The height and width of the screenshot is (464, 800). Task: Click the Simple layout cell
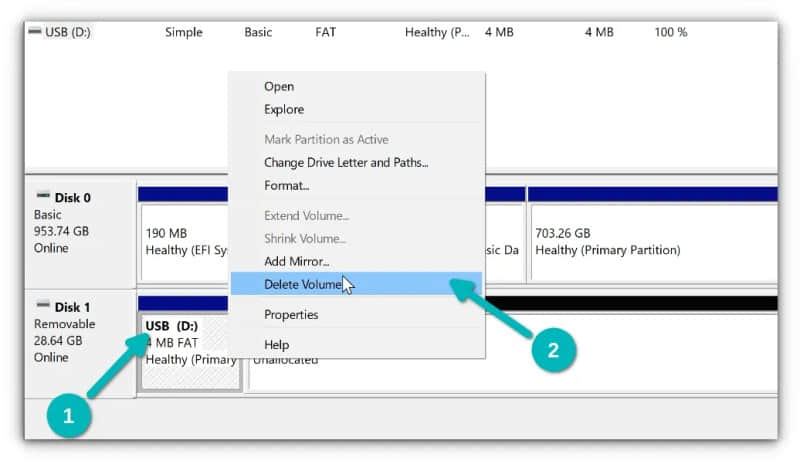(x=184, y=32)
